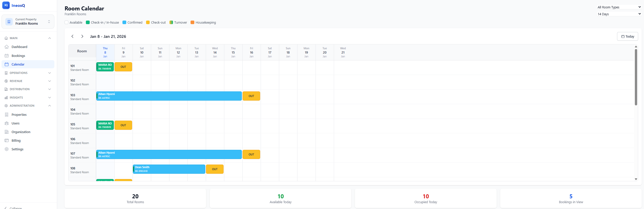Open Dean Smith booking in room 108

169,169
